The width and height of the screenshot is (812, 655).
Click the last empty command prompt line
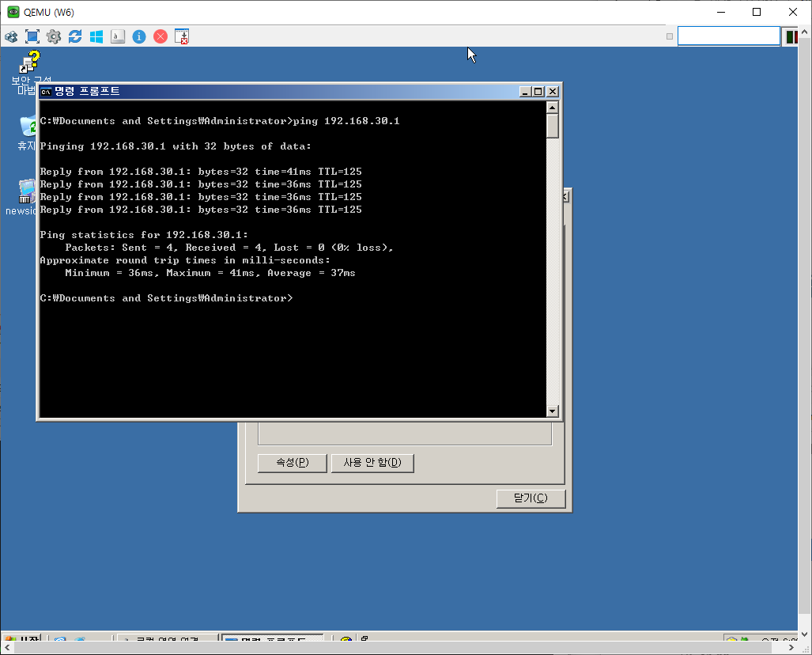pos(166,298)
